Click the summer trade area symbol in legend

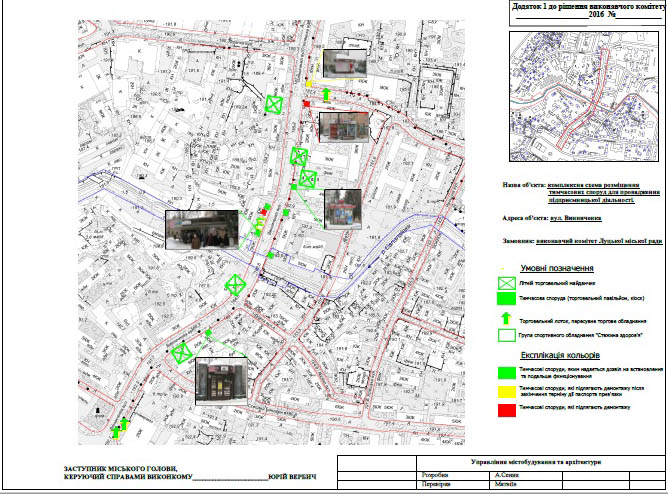506,284
